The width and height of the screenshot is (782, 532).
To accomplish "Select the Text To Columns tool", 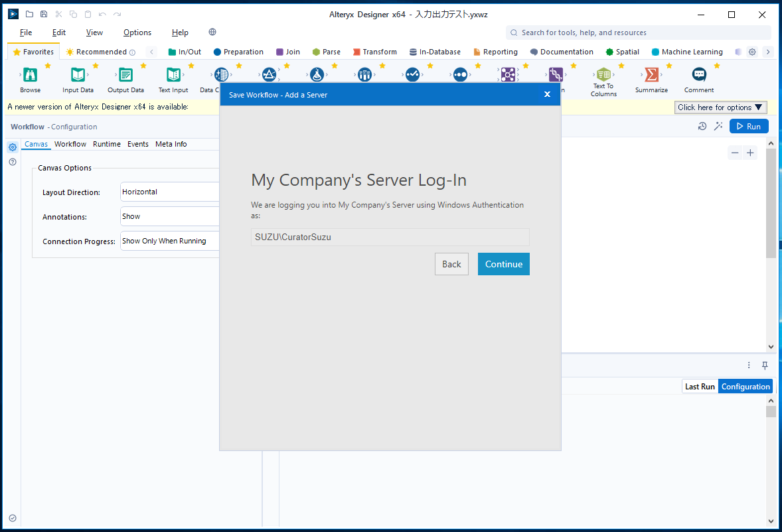I will pos(603,75).
